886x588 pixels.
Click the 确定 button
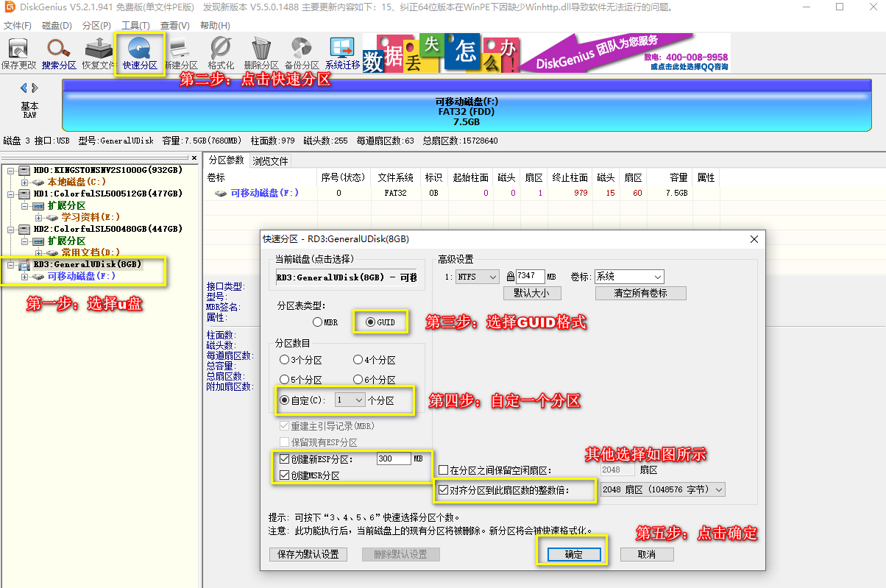pos(573,554)
